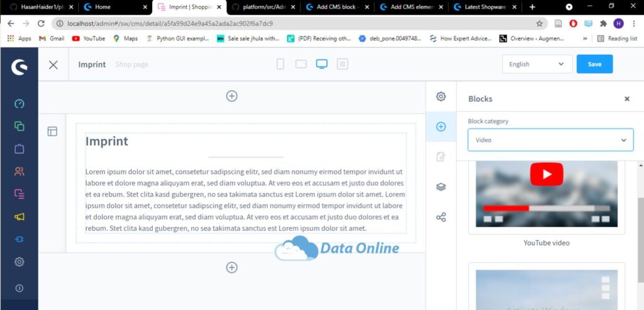Open the Python GUI example bookmark
Screen dimensions: 644x310
[177, 38]
